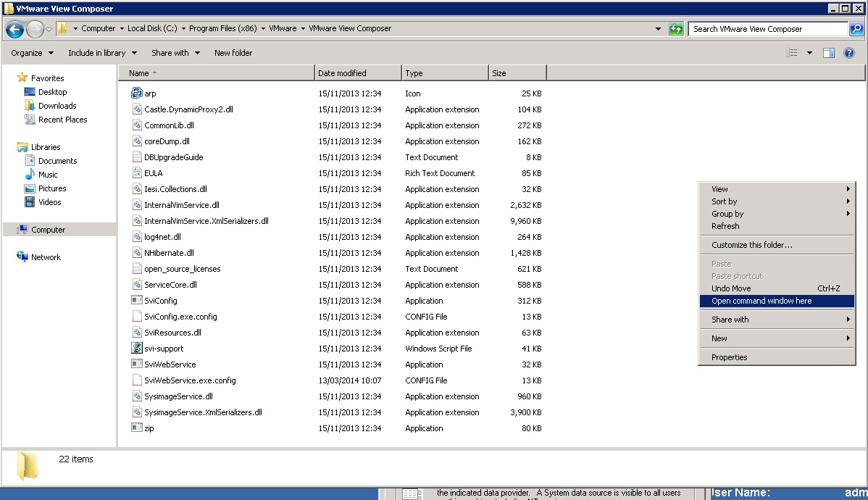Expand the VMware breadcrumb arrow
This screenshot has width=868, height=500.
(303, 29)
